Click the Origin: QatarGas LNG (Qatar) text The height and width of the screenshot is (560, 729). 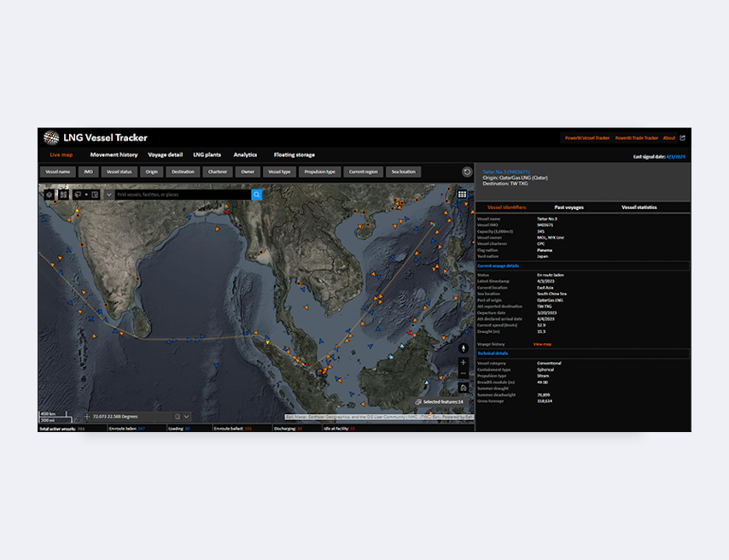pyautogui.click(x=515, y=178)
